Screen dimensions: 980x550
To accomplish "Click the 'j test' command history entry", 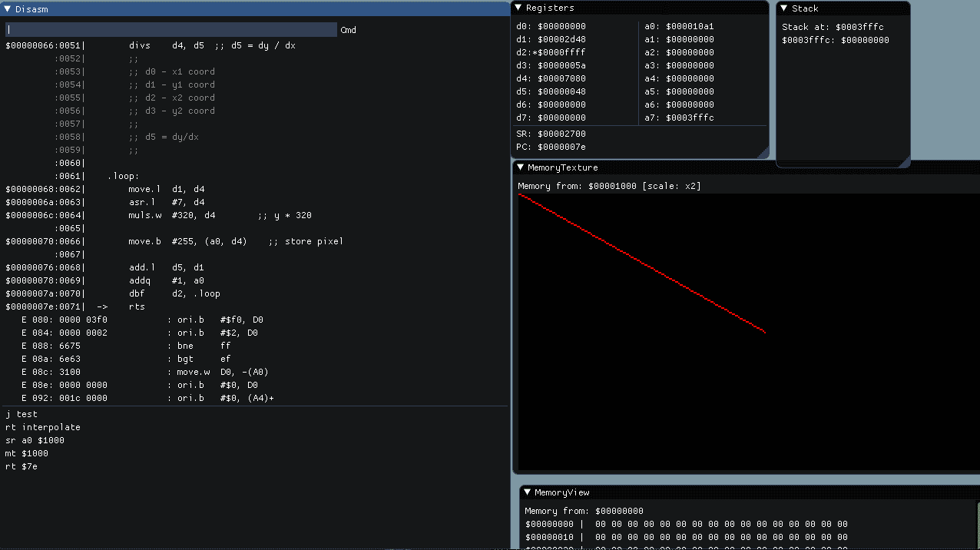I will (22, 414).
